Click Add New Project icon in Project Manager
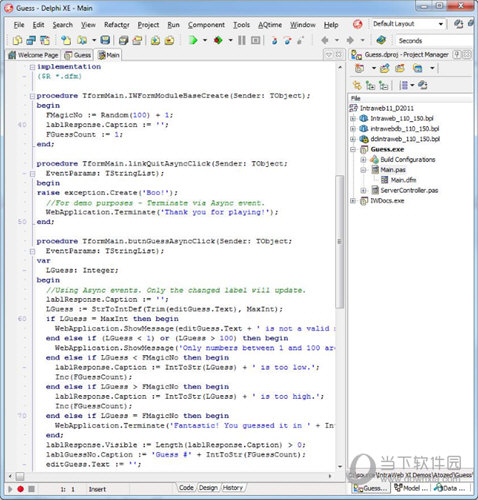This screenshot has width=478, height=500. [385, 68]
